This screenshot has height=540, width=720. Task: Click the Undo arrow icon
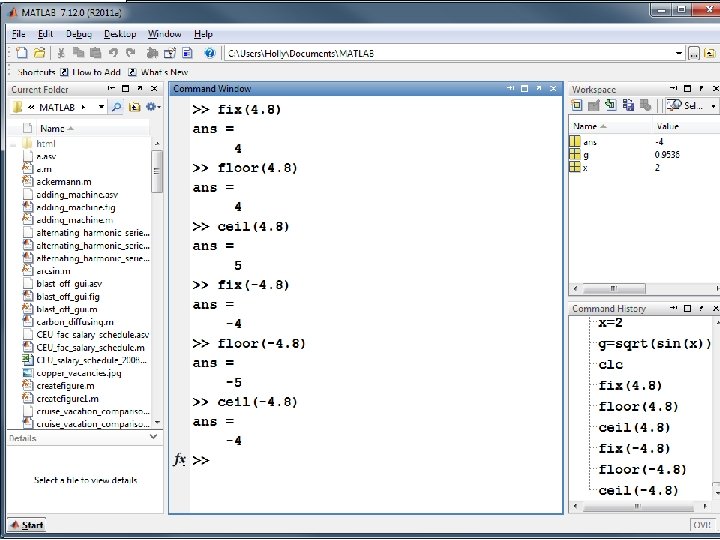click(113, 53)
